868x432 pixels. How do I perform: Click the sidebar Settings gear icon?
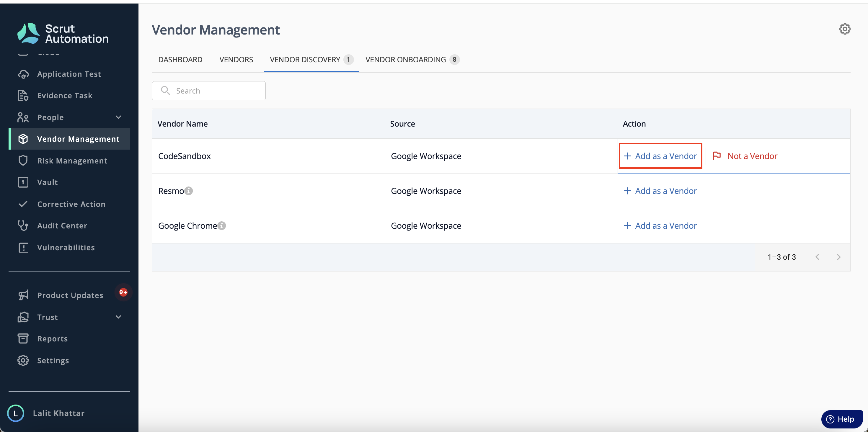23,361
